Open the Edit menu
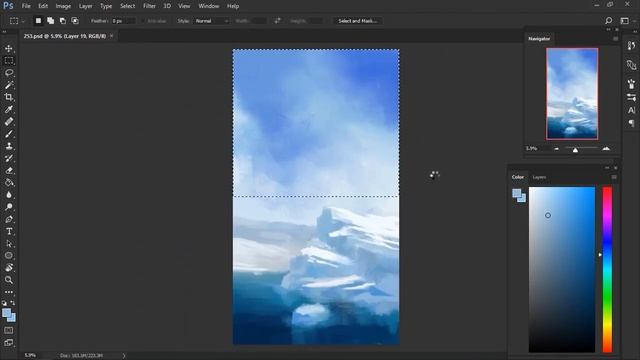This screenshot has width=640, height=360. tap(43, 6)
